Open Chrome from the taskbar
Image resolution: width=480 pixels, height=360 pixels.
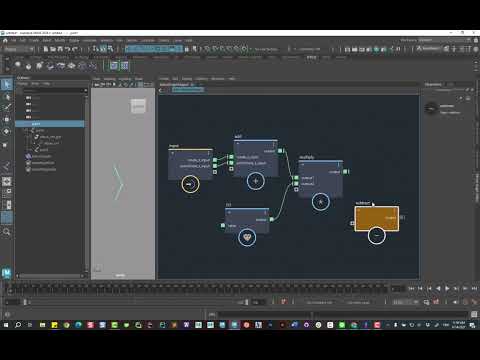click(x=66, y=324)
